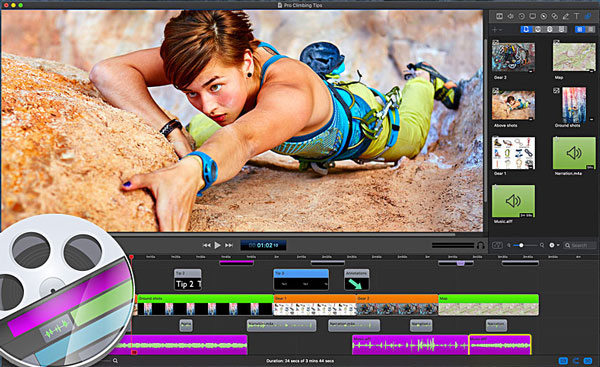Select the Map timeline clip
This screenshot has height=367, width=600.
pos(489,305)
